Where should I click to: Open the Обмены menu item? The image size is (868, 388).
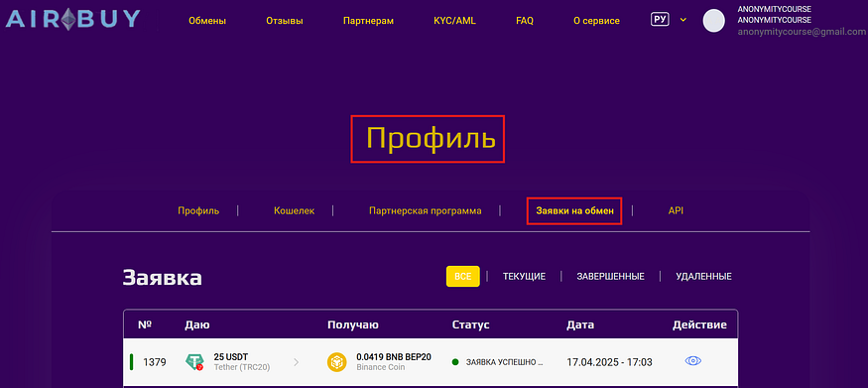[x=207, y=21]
